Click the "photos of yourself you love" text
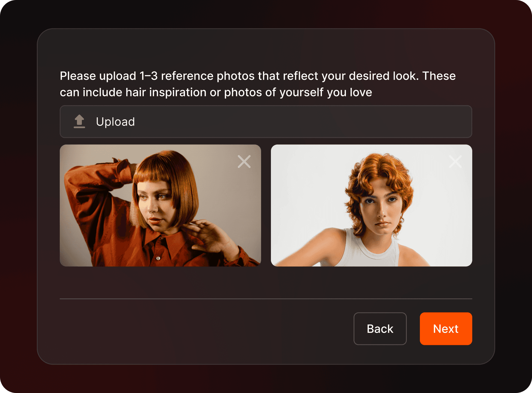The image size is (532, 393). point(298,93)
